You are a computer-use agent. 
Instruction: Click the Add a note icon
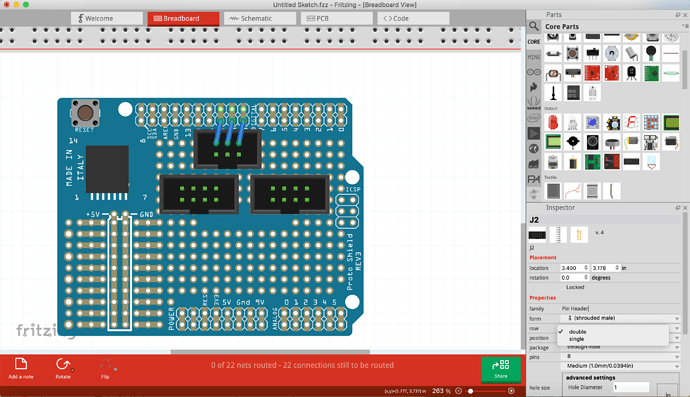point(21,364)
